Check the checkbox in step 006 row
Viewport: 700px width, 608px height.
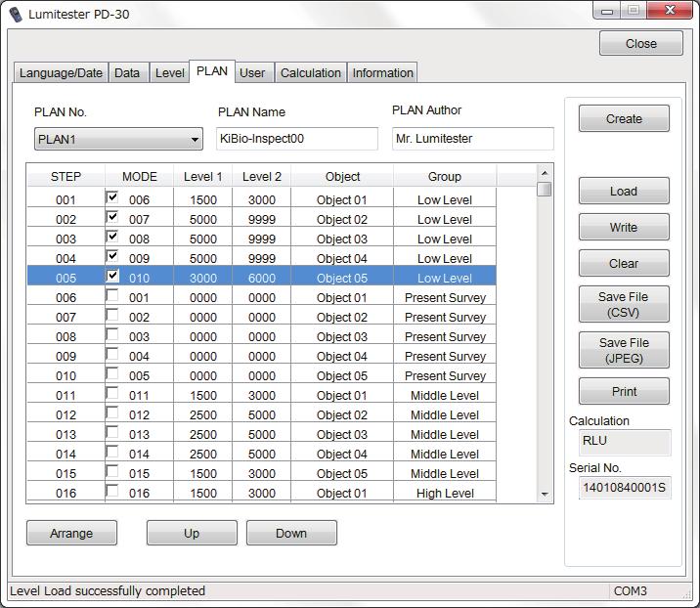tap(112, 295)
